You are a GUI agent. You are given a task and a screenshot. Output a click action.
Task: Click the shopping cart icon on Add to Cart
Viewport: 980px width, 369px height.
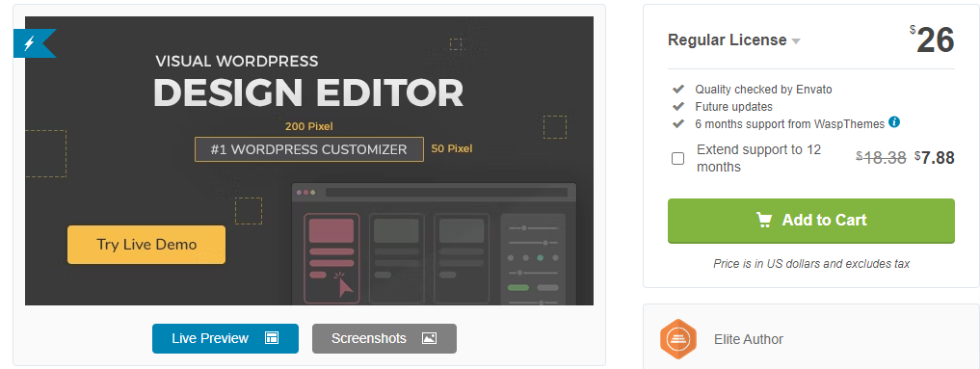pos(764,220)
